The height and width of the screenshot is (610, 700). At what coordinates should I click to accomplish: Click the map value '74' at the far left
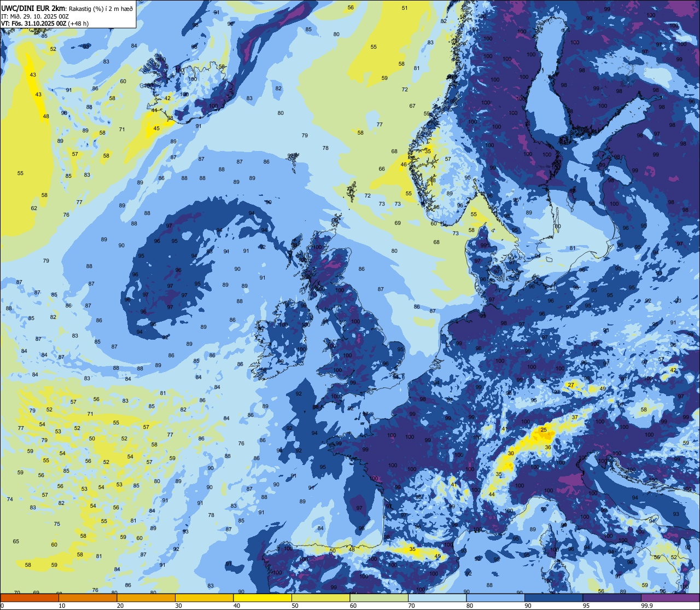(x=10, y=499)
